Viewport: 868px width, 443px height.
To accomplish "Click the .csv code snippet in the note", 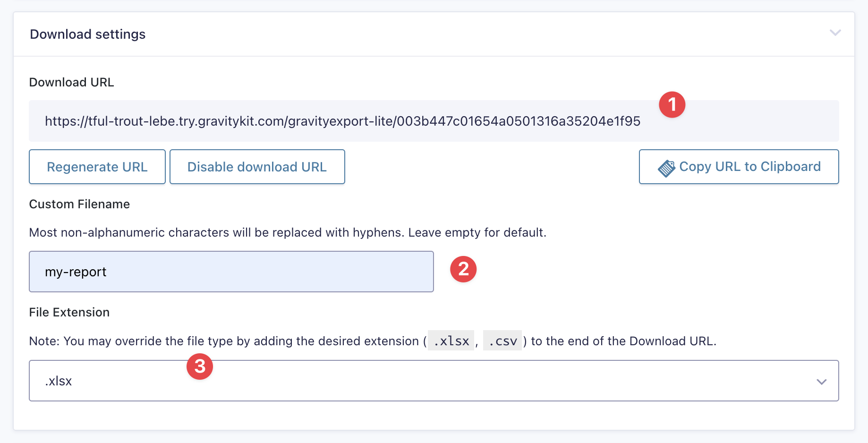I will pos(502,340).
